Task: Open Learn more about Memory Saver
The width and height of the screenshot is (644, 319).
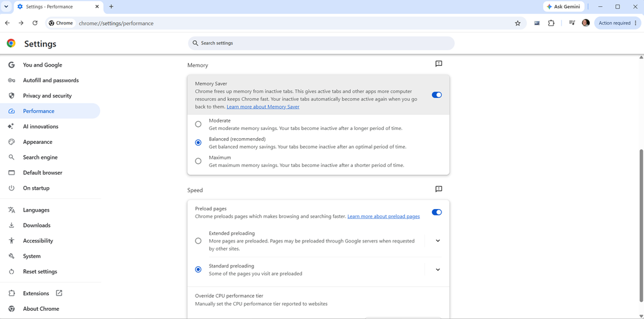Action: click(263, 107)
